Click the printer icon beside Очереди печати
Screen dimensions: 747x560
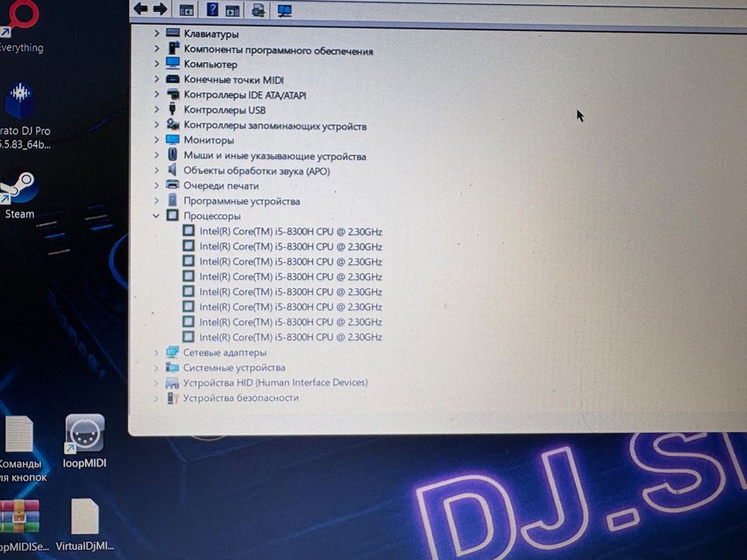pyautogui.click(x=172, y=185)
